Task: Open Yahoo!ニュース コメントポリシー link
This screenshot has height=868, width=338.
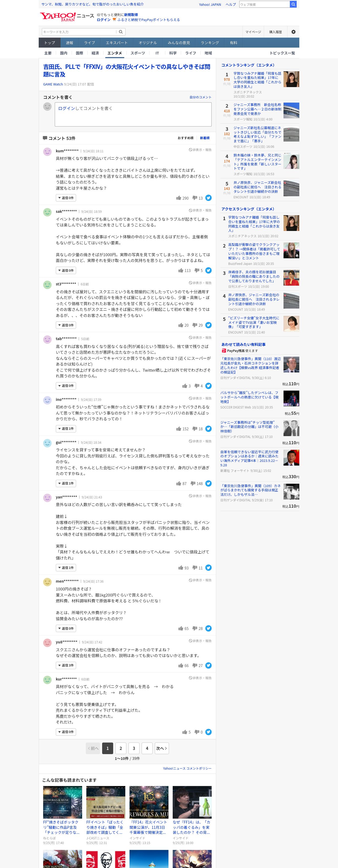Action: pos(187,768)
